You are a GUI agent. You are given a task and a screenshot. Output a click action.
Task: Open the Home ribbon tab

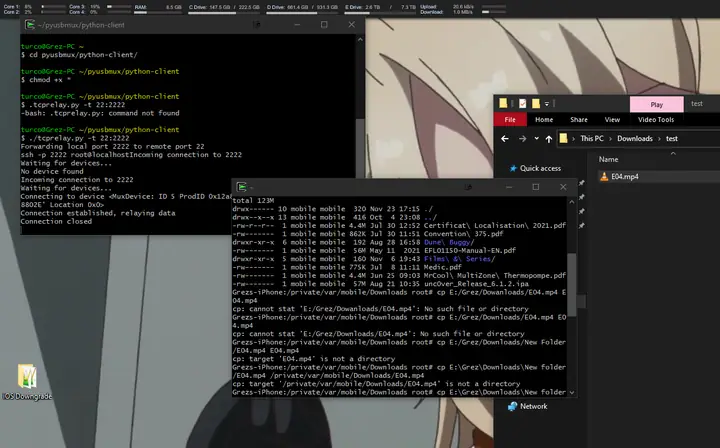pos(544,120)
